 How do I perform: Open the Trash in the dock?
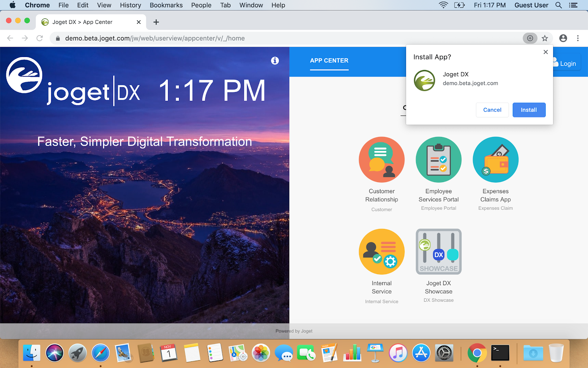coord(556,353)
